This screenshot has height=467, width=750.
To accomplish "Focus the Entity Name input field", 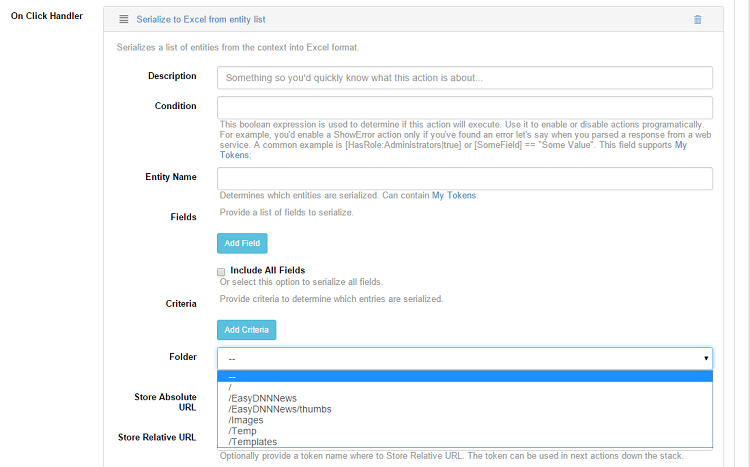I will tap(465, 178).
